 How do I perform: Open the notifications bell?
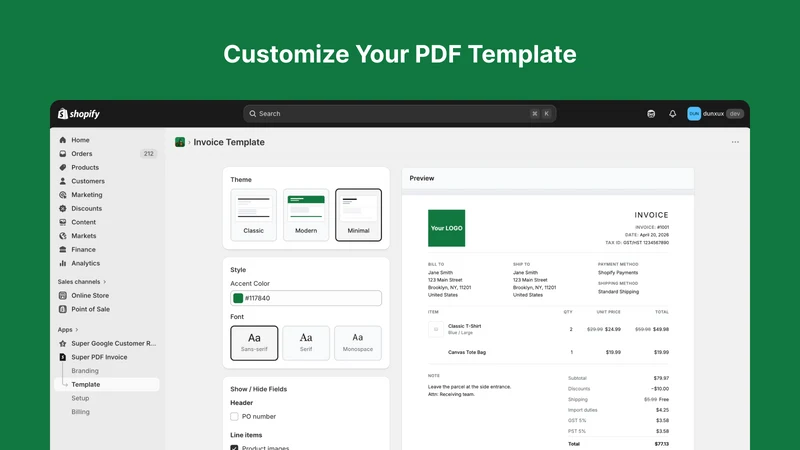point(672,114)
